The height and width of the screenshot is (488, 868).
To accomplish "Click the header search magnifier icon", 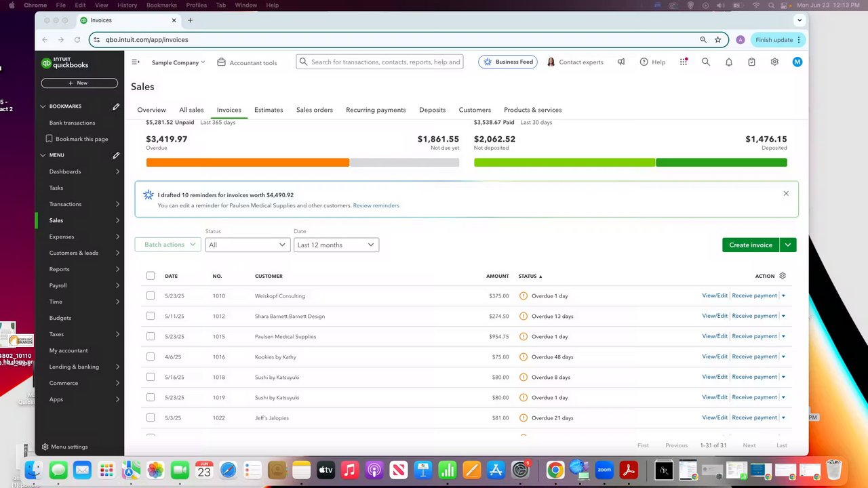I will pos(706,62).
